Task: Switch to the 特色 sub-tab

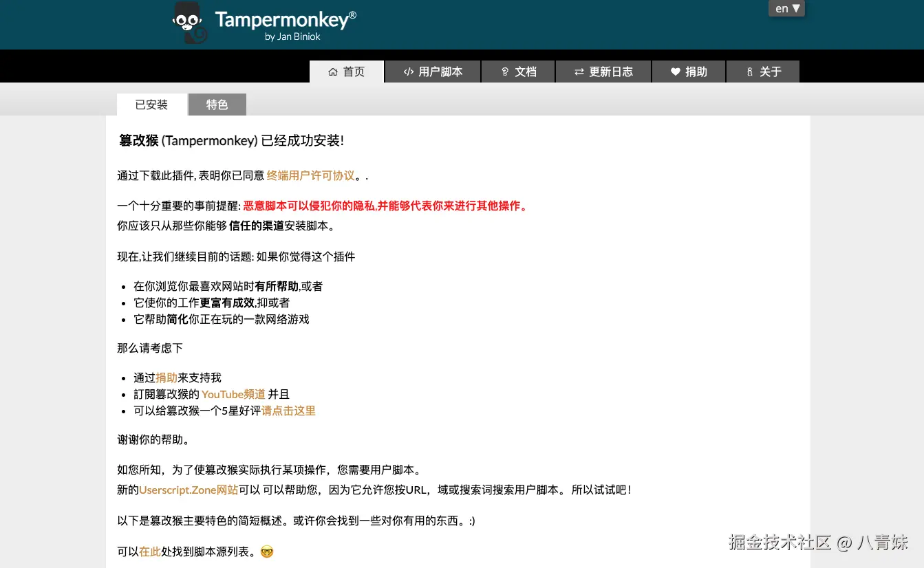Action: (x=217, y=105)
